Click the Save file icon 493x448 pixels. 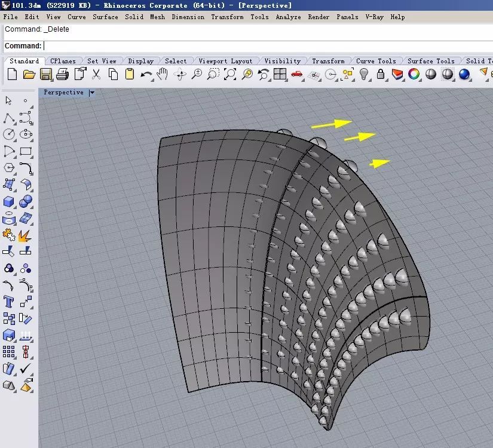[x=46, y=74]
